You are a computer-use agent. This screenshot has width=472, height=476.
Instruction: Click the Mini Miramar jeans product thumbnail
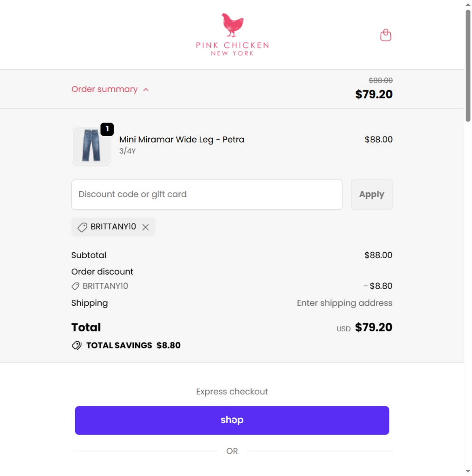click(x=91, y=146)
